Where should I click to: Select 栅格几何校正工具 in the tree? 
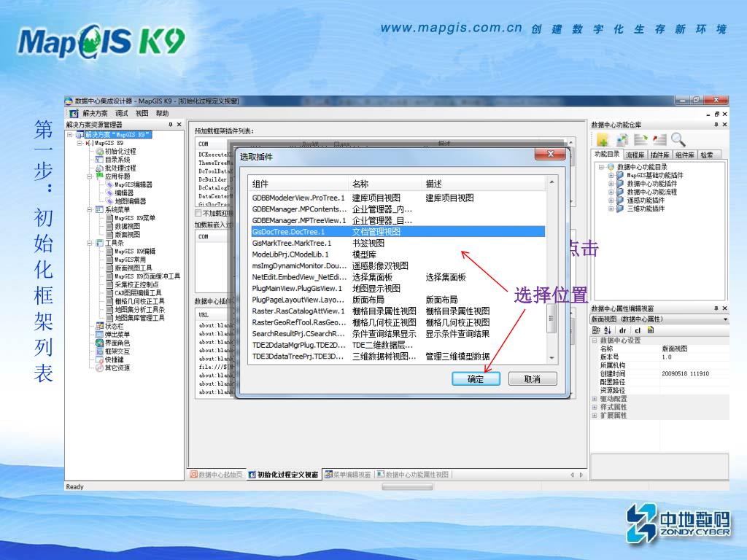139,301
